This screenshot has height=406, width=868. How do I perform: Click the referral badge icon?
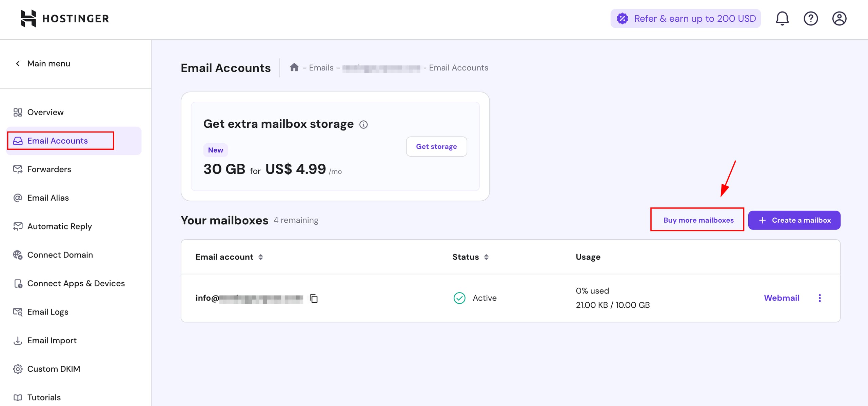623,18
